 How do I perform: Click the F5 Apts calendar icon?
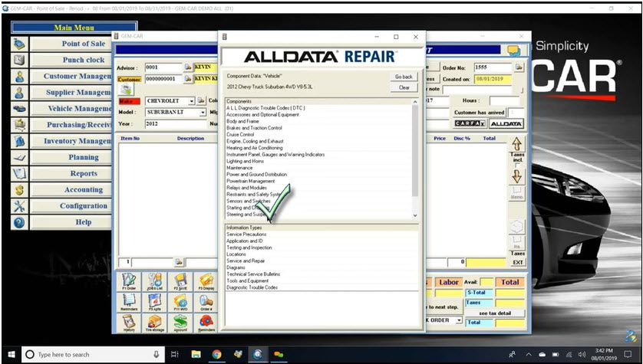(154, 302)
